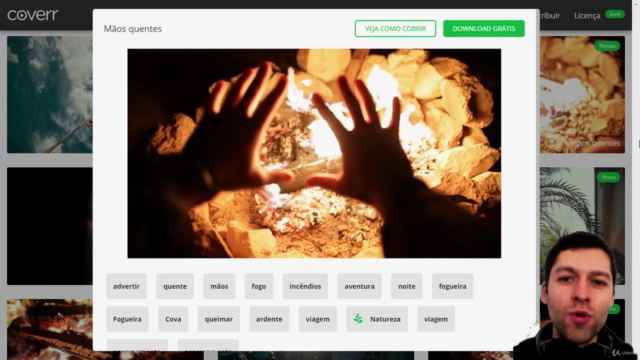
Task: Open the dark video thumbnail on the left
Action: tap(50, 226)
